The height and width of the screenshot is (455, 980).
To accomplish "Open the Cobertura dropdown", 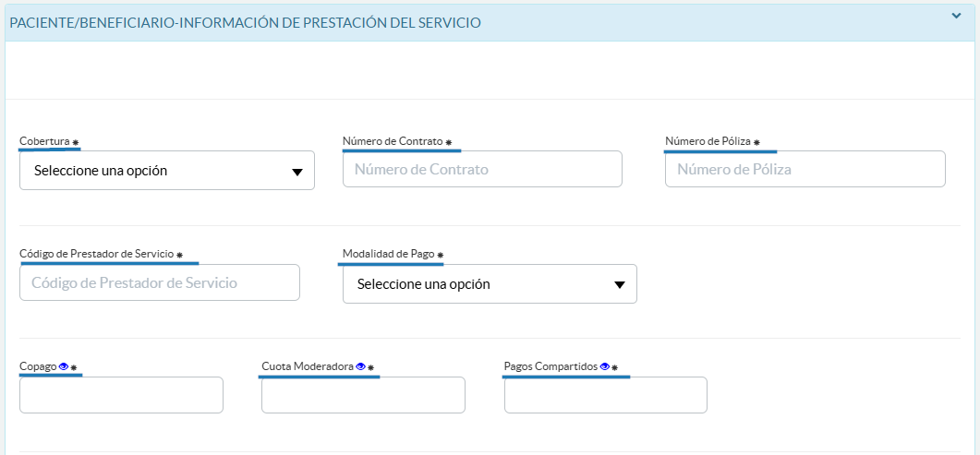I will [x=166, y=171].
